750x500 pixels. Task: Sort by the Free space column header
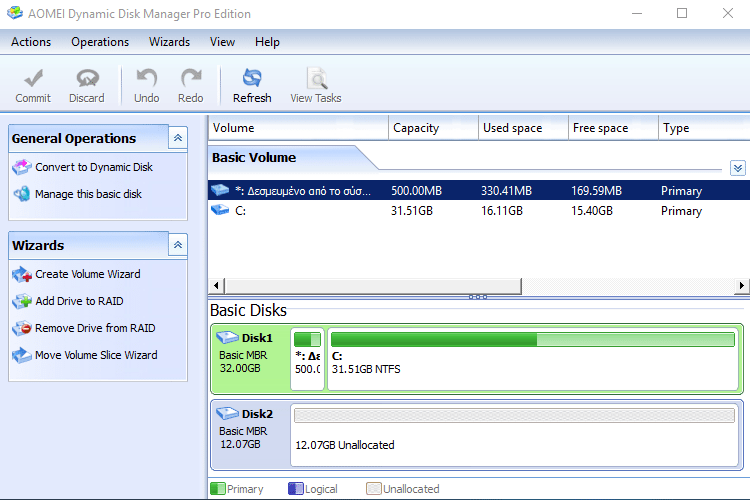coord(613,128)
